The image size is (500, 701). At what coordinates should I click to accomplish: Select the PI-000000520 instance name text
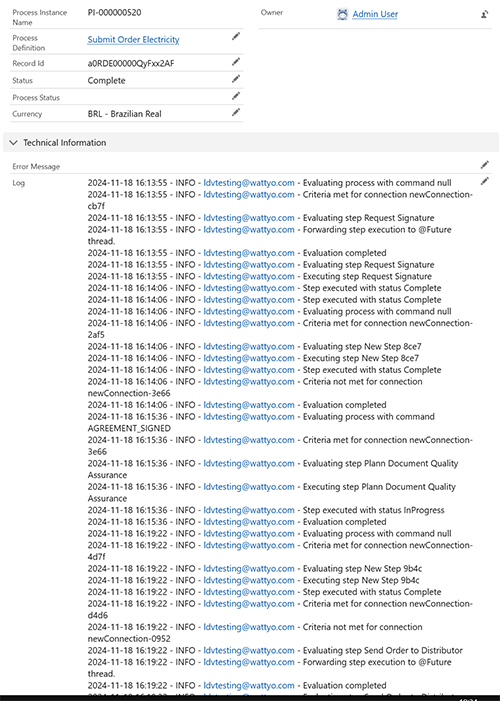coord(114,13)
